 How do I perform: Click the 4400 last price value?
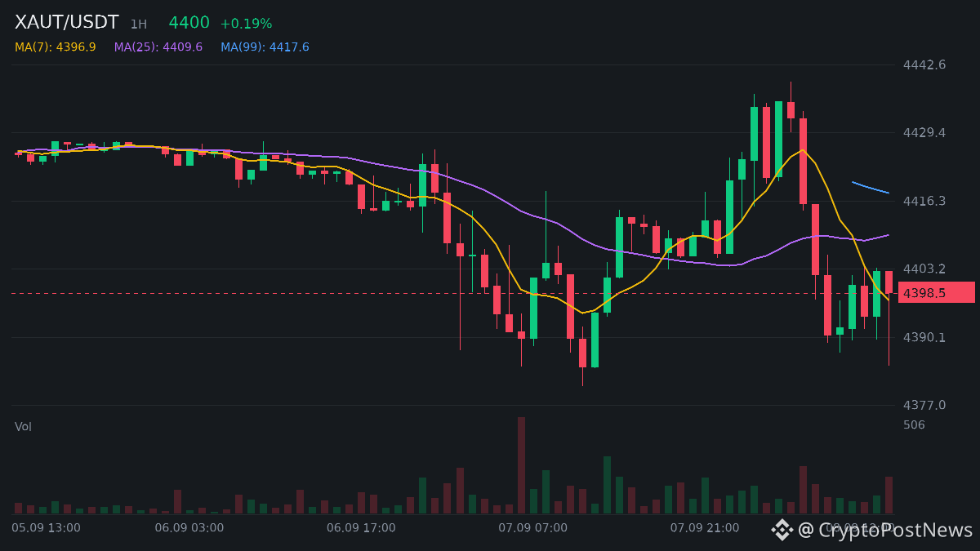tap(189, 23)
